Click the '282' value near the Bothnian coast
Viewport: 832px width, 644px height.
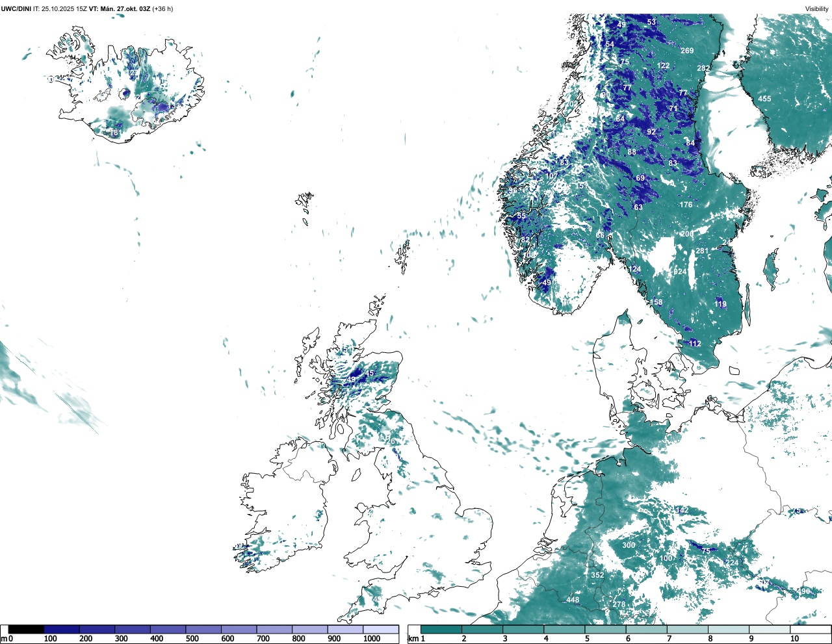(703, 68)
